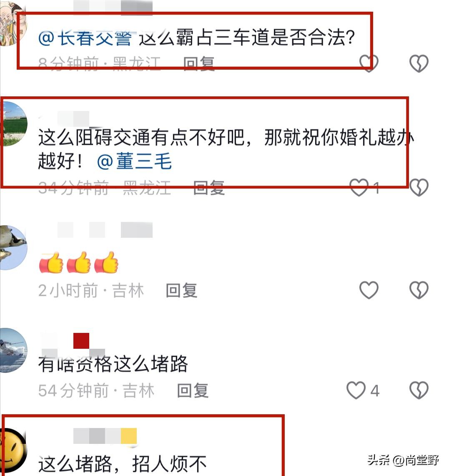Reply to the 34分钟前 黑龙江 comment
This screenshot has height=476, width=449.
tap(209, 187)
